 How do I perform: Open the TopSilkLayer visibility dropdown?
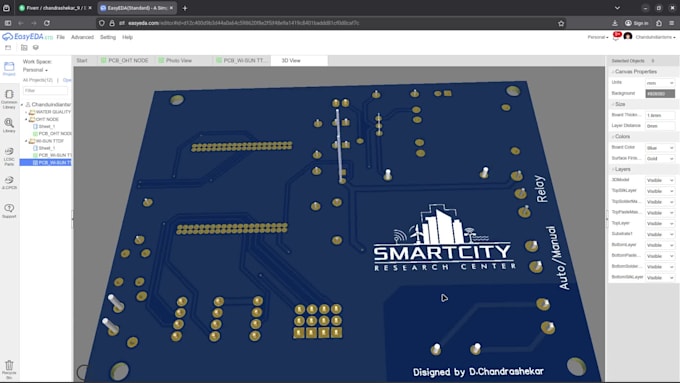pos(660,191)
